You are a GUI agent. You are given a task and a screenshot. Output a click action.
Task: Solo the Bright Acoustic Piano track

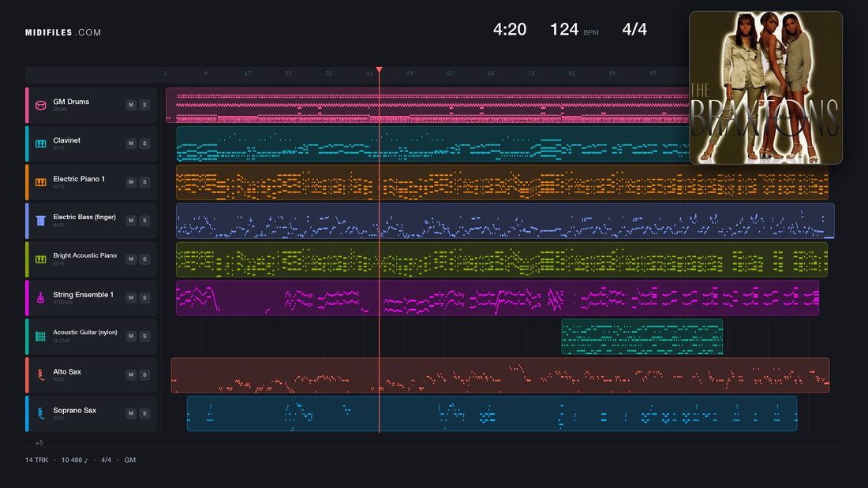click(144, 259)
